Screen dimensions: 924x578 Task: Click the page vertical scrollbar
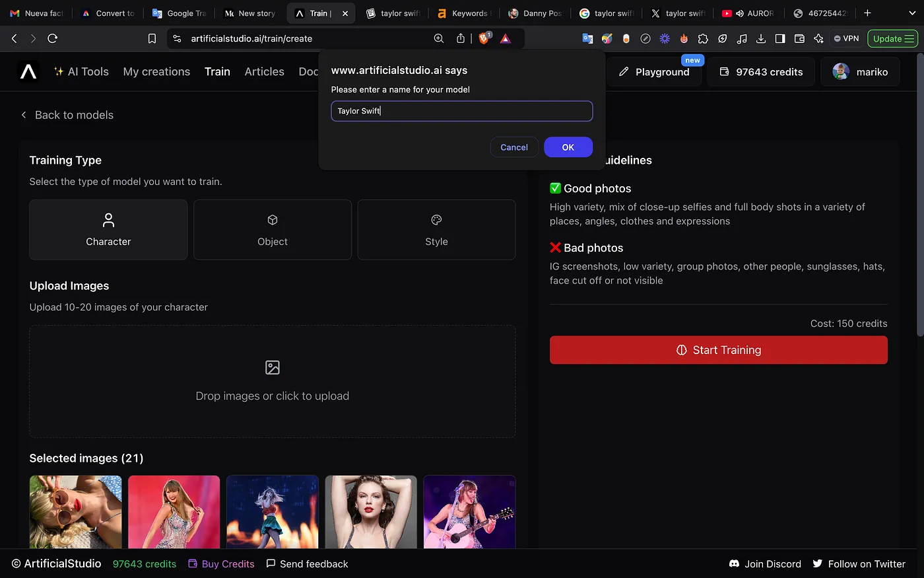[920, 195]
